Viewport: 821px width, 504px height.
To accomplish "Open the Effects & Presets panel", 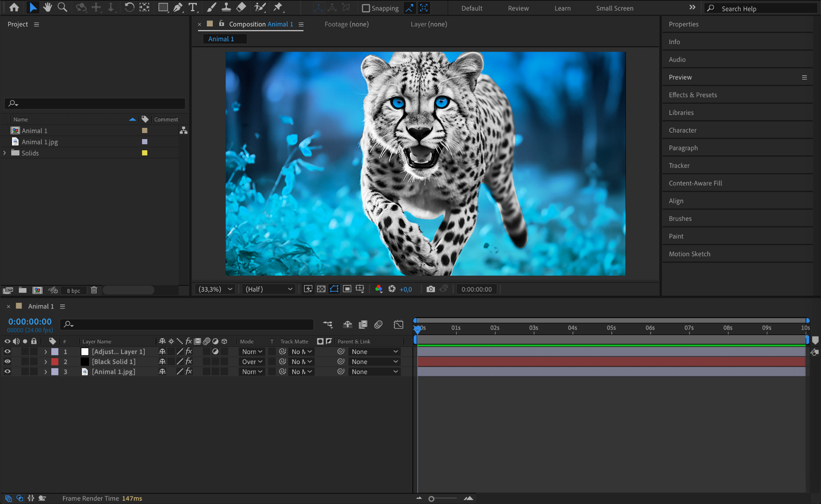I will pyautogui.click(x=693, y=95).
